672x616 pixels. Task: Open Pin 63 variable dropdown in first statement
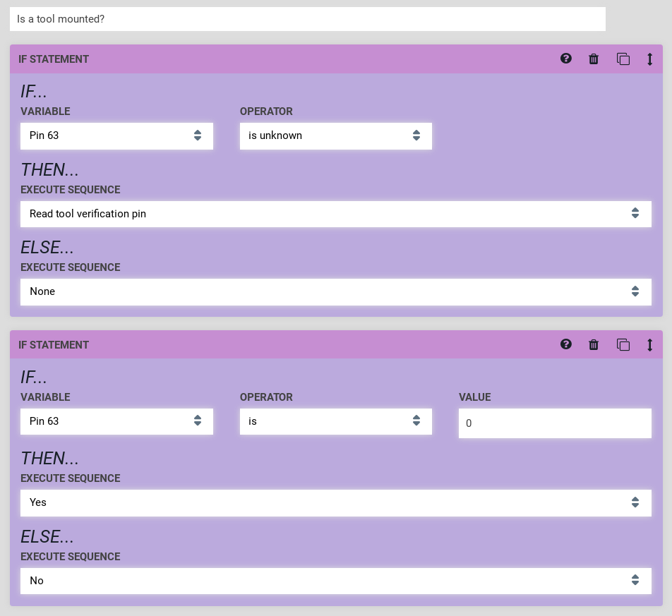116,135
